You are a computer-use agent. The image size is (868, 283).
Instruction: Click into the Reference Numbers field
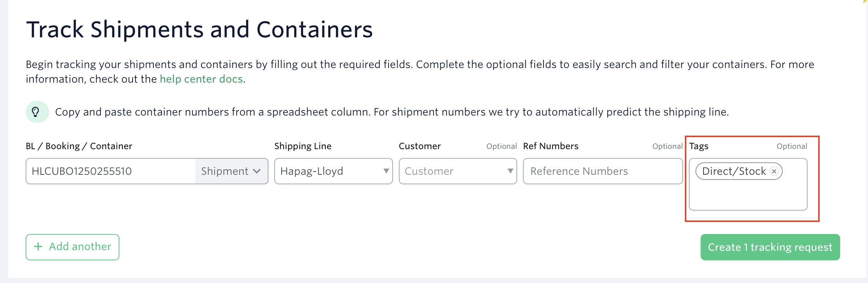(602, 171)
